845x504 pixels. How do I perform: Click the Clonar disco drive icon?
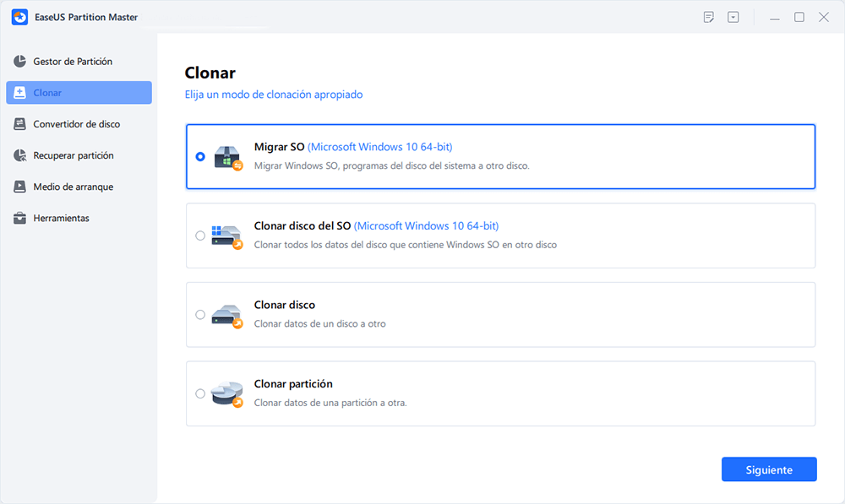click(226, 316)
